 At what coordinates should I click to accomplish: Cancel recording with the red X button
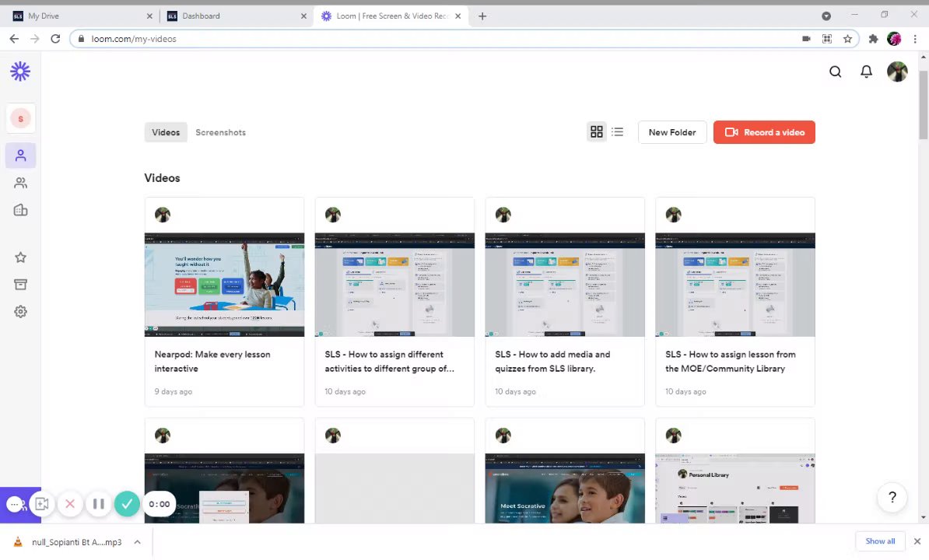pos(70,504)
